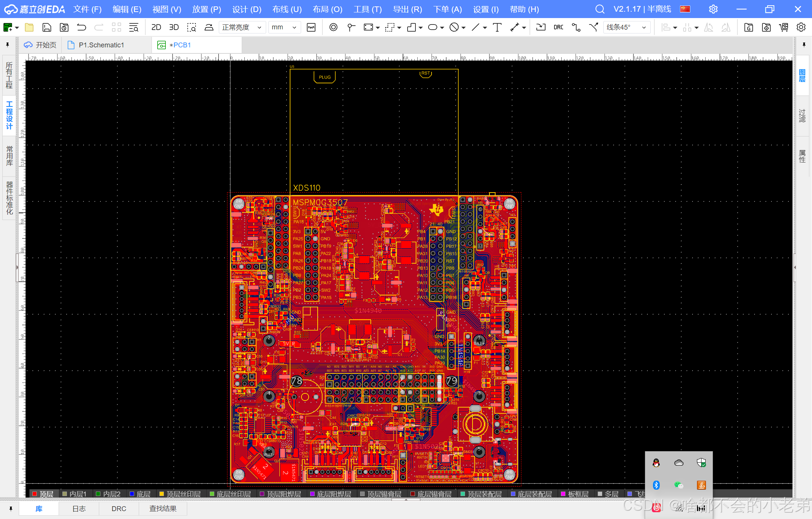The image size is (812, 519).
Task: Open the 布线 (U) menu
Action: (x=287, y=9)
